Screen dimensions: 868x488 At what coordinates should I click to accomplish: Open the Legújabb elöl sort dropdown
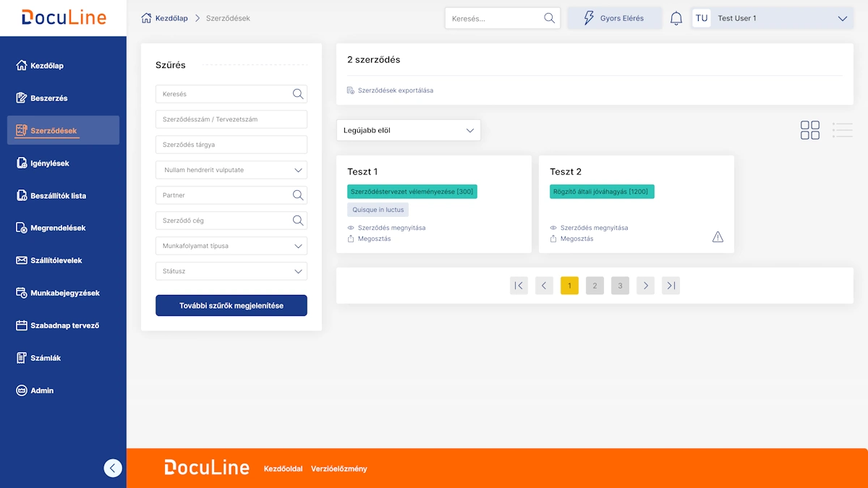pos(408,130)
